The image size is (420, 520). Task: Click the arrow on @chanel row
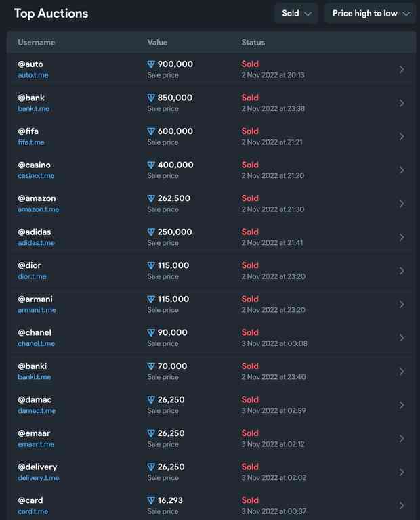click(402, 338)
